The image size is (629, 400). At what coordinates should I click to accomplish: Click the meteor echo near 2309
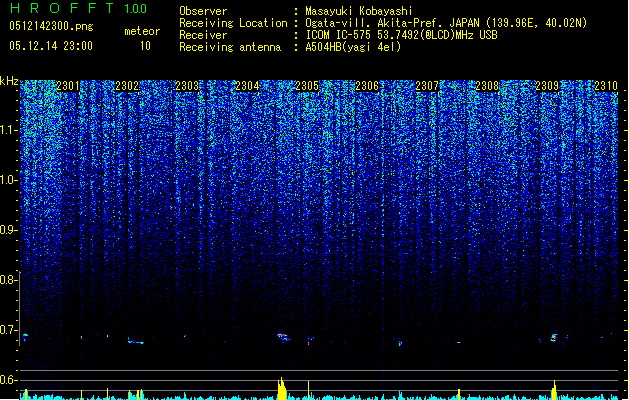tap(554, 337)
